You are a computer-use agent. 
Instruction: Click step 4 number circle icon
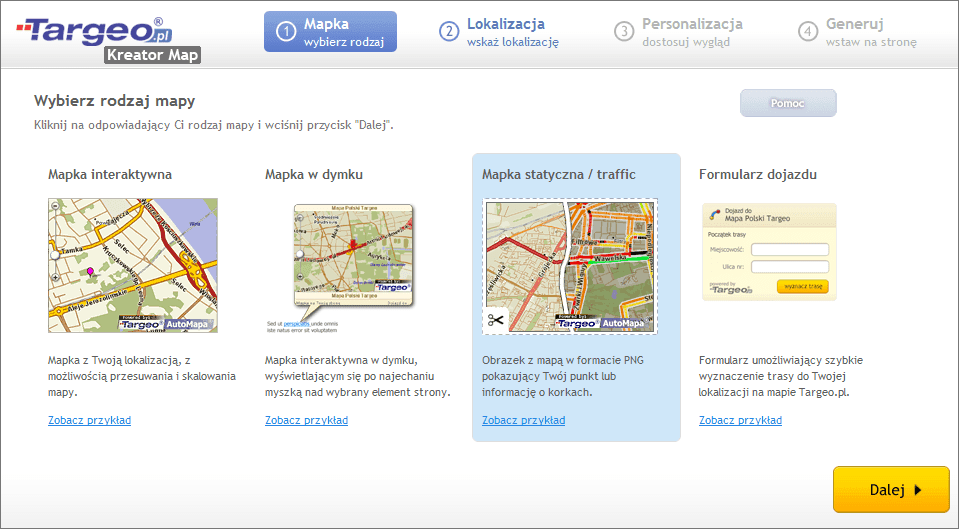(x=808, y=31)
